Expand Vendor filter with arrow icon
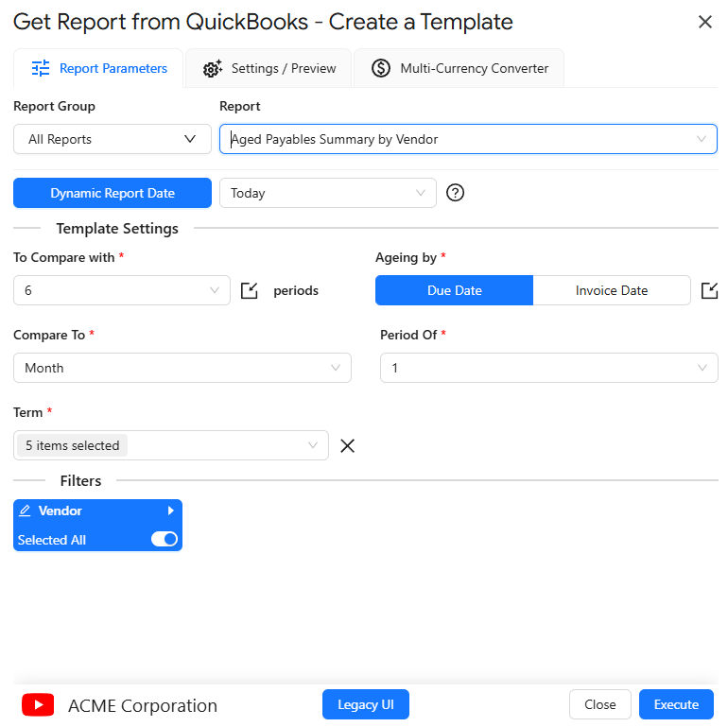 click(170, 511)
